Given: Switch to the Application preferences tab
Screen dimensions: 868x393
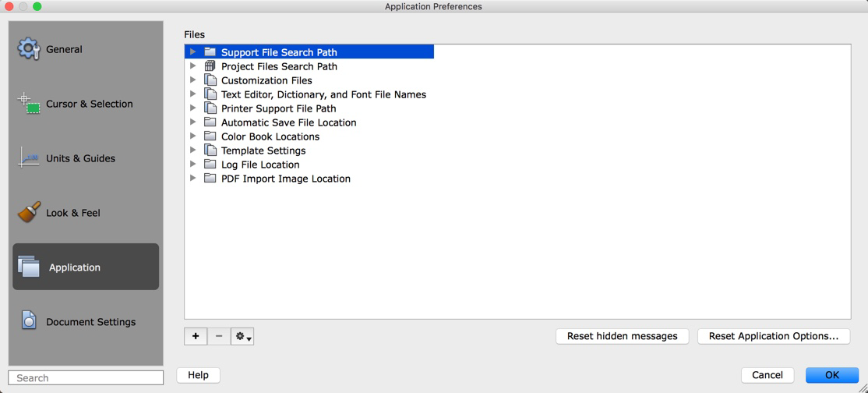Looking at the screenshot, I should (86, 267).
